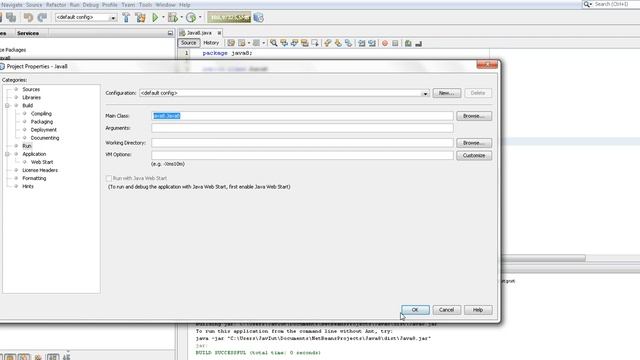Click Find Previous Occurrence icon in editor toolbar

pos(284,43)
